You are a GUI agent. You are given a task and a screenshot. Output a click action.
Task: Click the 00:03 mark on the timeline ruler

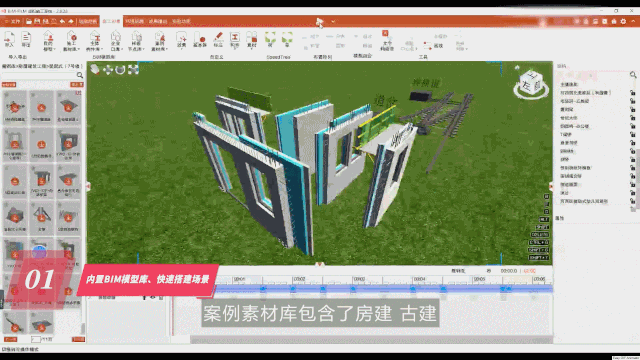click(359, 279)
